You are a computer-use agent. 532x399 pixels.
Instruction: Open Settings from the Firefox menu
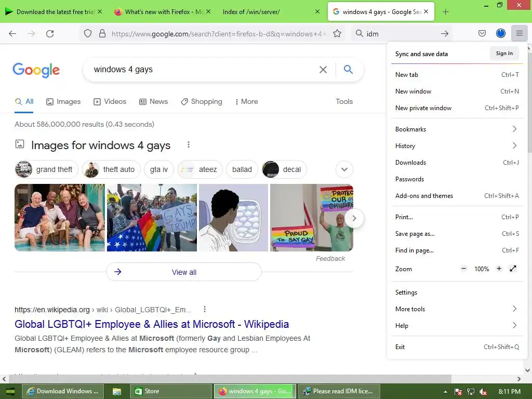(x=457, y=292)
